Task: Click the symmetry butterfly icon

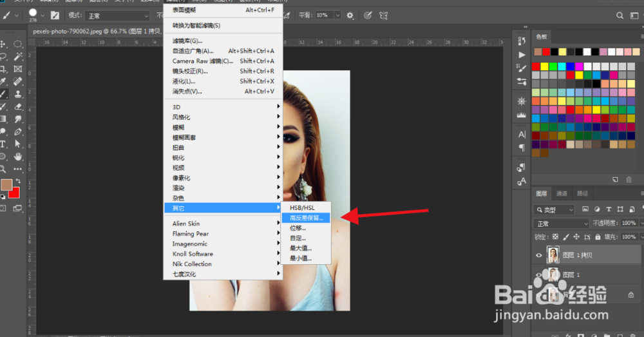Action: pyautogui.click(x=383, y=15)
